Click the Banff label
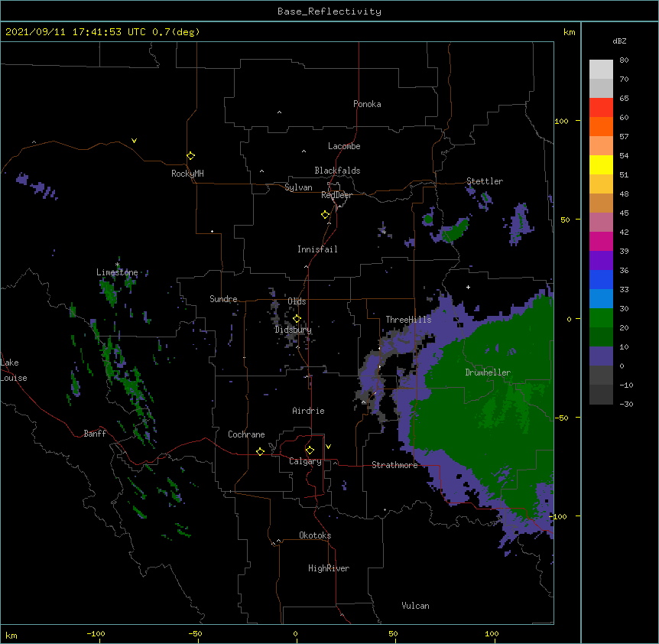 point(95,434)
